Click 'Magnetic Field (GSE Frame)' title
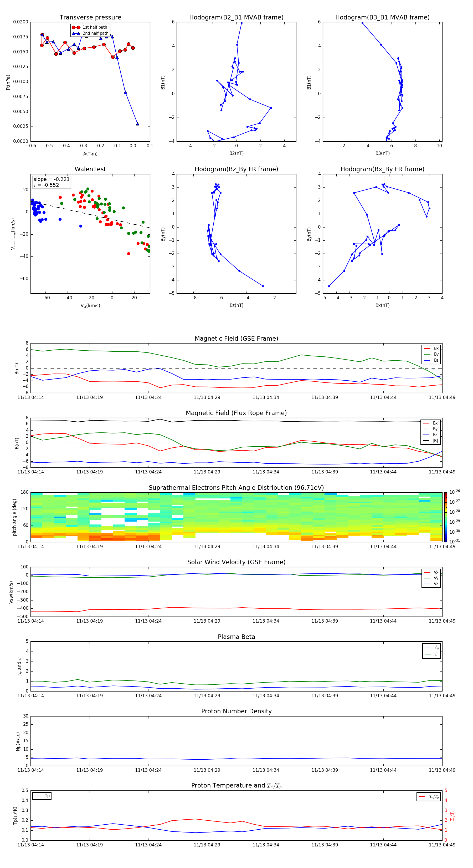This screenshot has height=868, width=473. (236, 339)
